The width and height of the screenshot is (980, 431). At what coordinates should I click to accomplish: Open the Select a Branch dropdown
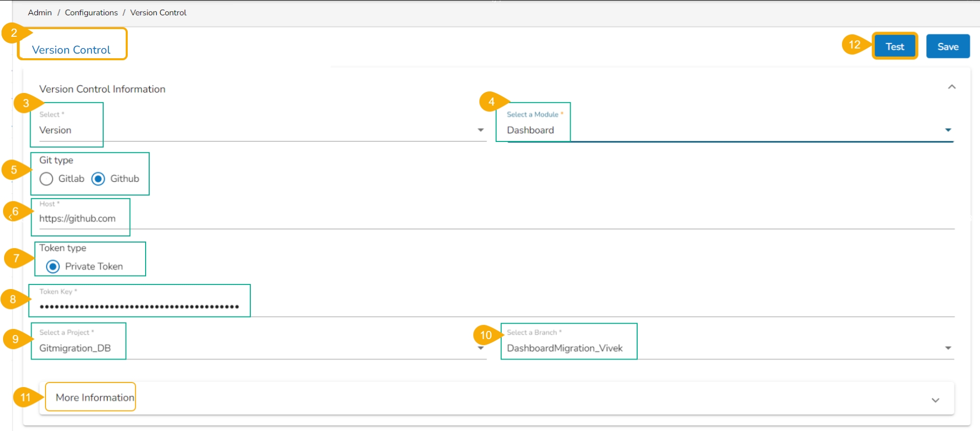pos(948,348)
